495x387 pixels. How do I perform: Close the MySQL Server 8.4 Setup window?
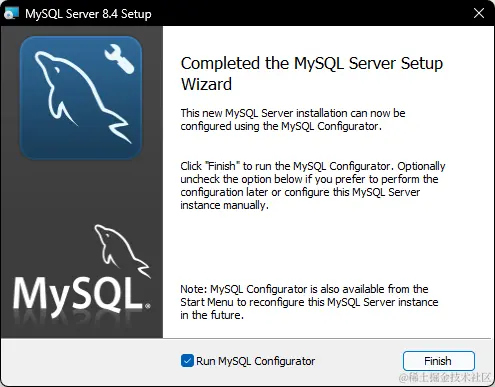pyautogui.click(x=479, y=13)
